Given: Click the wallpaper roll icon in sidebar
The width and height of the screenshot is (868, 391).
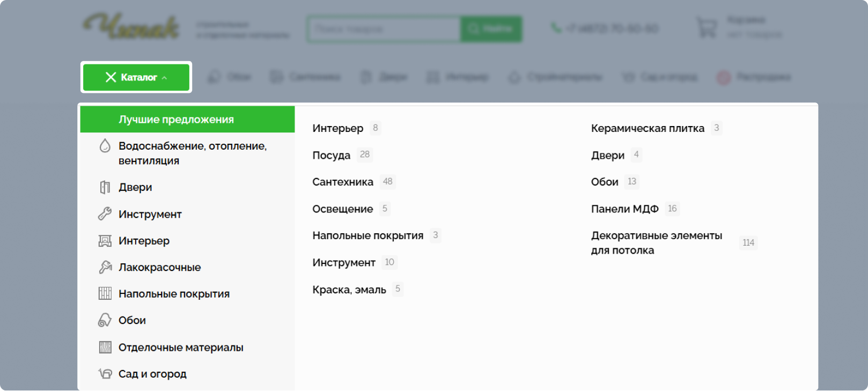Looking at the screenshot, I should pos(105,320).
